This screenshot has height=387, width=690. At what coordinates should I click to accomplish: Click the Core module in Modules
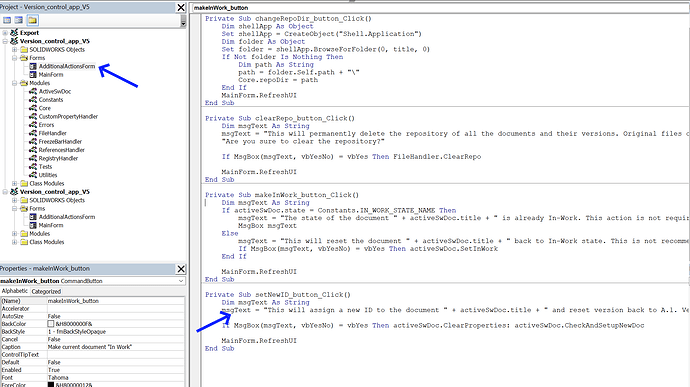(44, 108)
